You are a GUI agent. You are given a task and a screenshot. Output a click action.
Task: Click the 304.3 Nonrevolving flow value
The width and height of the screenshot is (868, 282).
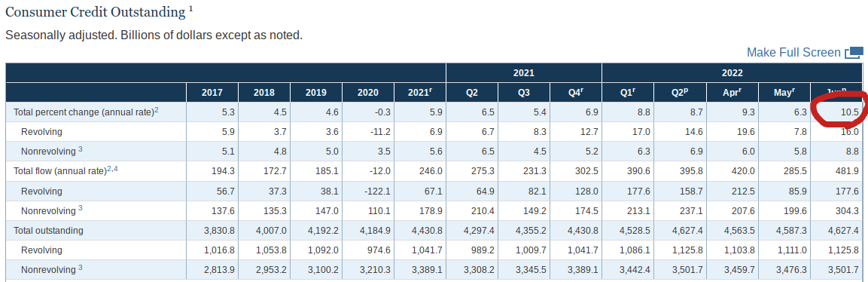coord(848,211)
